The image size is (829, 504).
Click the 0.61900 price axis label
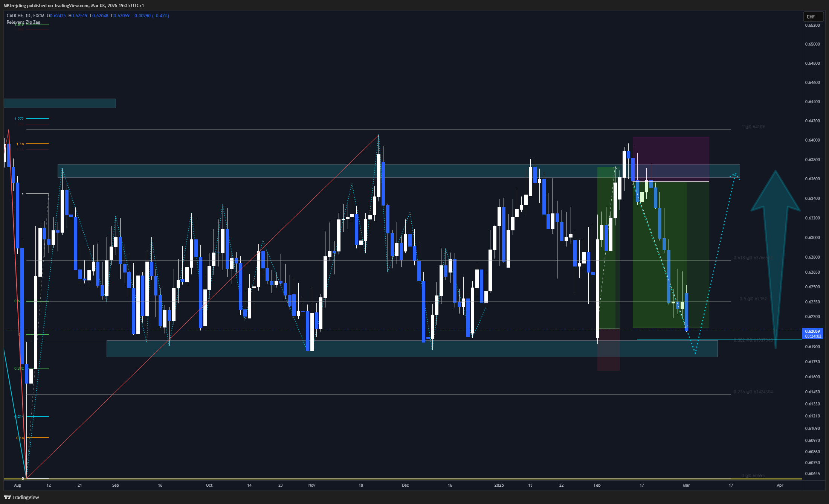coord(812,347)
